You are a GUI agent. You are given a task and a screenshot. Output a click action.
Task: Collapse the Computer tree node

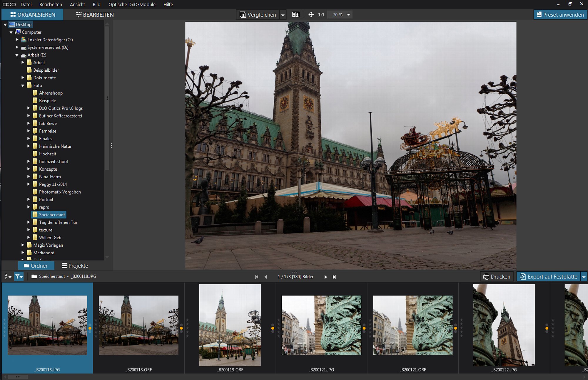pos(11,32)
